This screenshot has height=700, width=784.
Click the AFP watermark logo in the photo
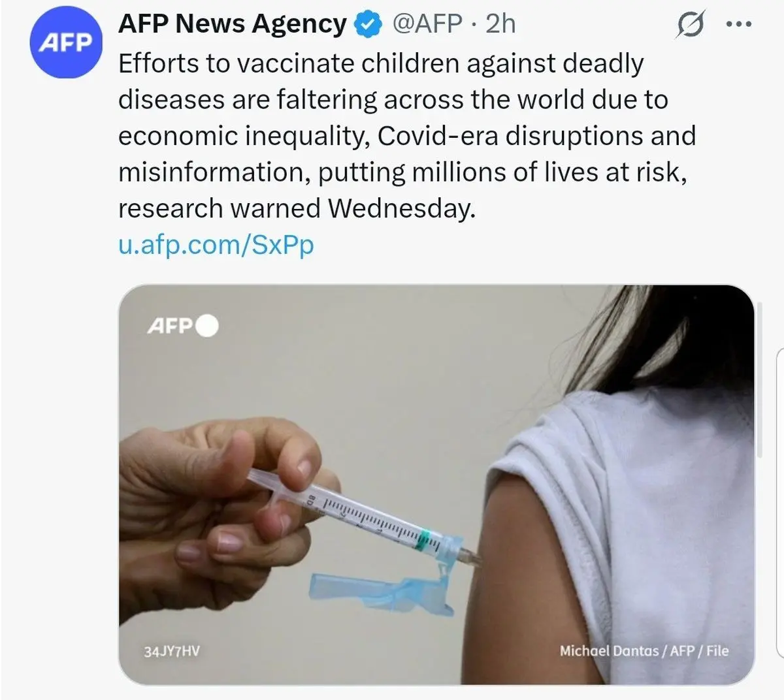(169, 325)
